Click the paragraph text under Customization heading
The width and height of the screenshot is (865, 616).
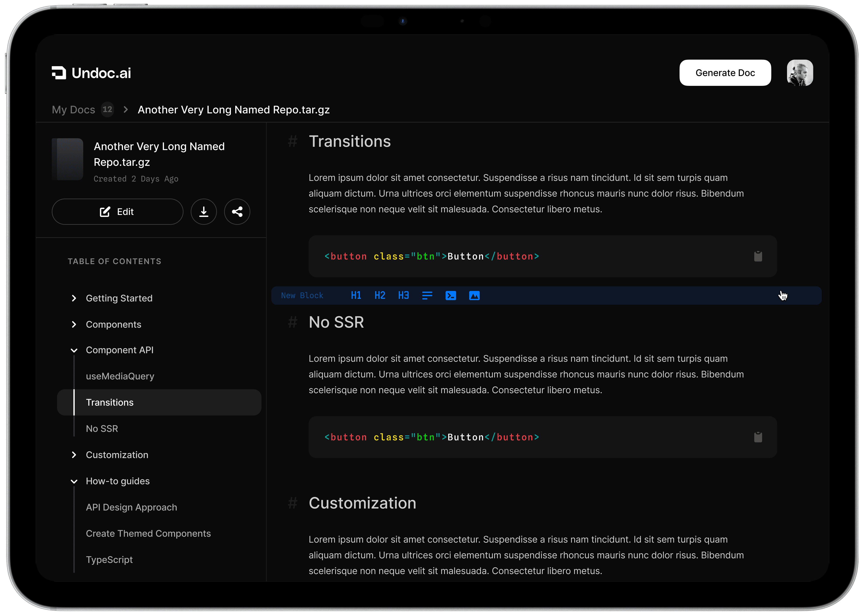pos(526,555)
